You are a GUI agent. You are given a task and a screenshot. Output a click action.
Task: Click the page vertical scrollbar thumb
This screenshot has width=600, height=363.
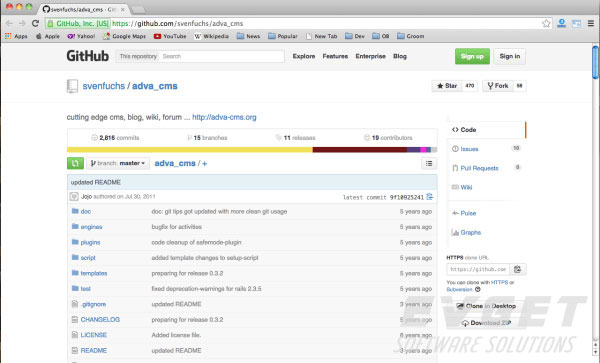[595, 62]
